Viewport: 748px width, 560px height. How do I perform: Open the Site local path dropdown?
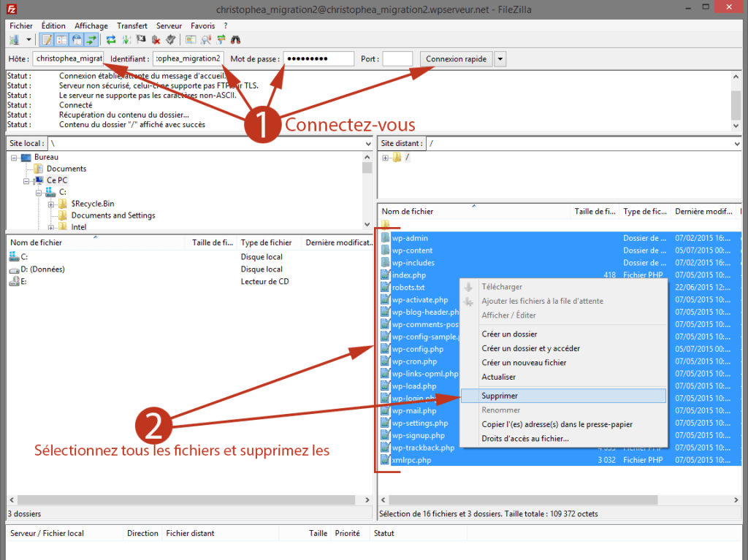coord(368,144)
